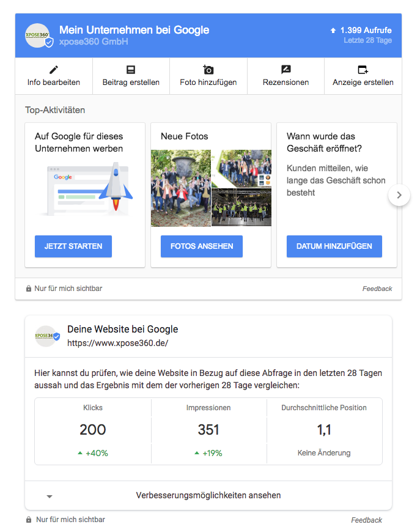The height and width of the screenshot is (527, 420).
Task: Click the camera icon above Foto hinzufügen
Action: 208,70
